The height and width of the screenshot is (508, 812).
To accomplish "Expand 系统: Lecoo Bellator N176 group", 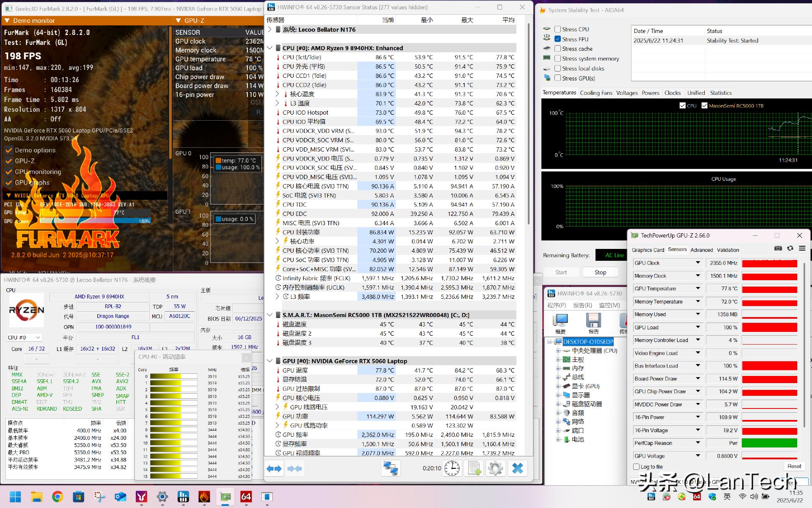I will (x=270, y=29).
